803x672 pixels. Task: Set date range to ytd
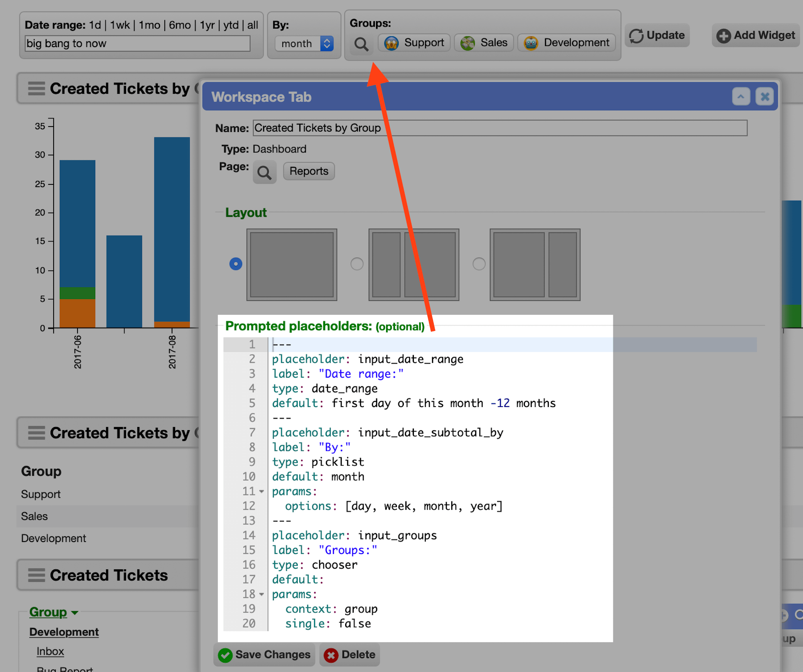[x=231, y=25]
